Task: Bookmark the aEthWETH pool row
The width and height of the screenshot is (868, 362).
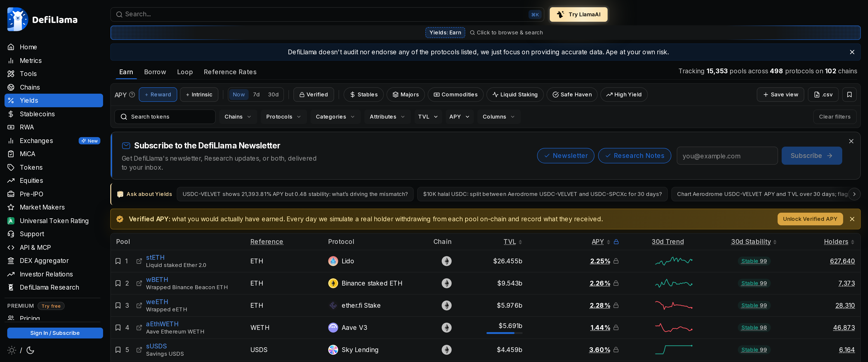Action: tap(118, 328)
